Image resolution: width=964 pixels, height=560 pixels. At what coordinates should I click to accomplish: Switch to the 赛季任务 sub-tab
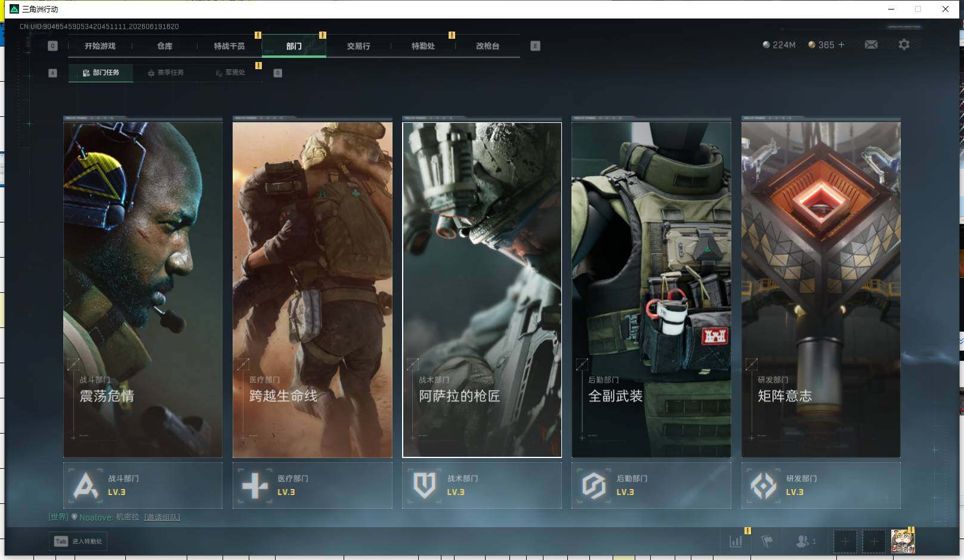tap(166, 73)
